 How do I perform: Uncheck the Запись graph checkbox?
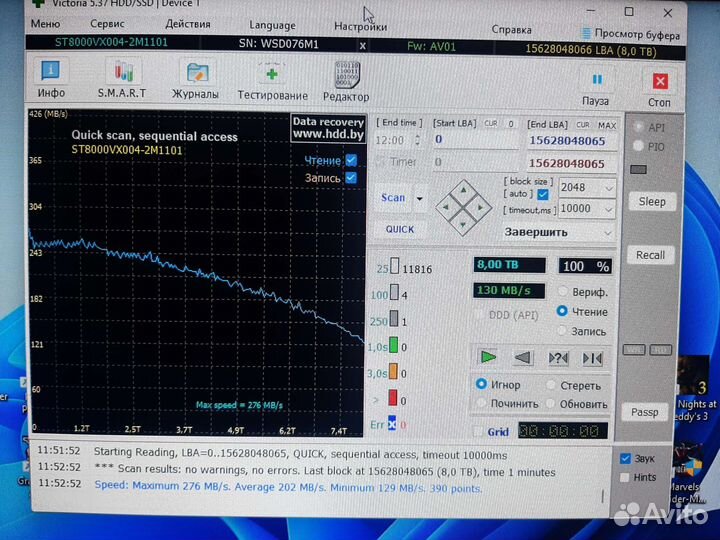tap(351, 178)
